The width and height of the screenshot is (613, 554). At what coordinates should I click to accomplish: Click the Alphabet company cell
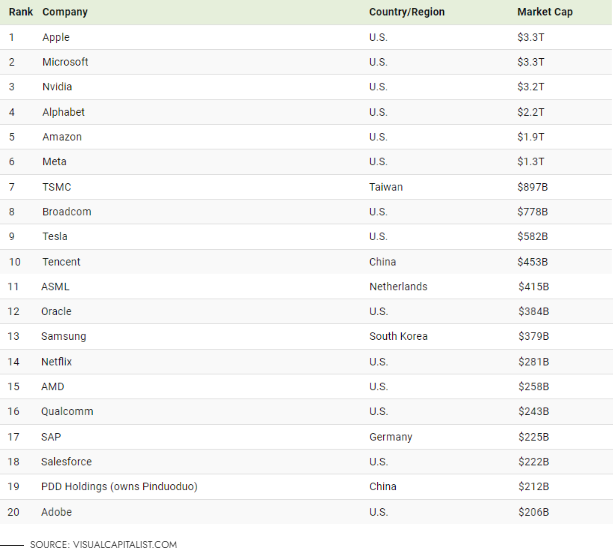pos(63,112)
